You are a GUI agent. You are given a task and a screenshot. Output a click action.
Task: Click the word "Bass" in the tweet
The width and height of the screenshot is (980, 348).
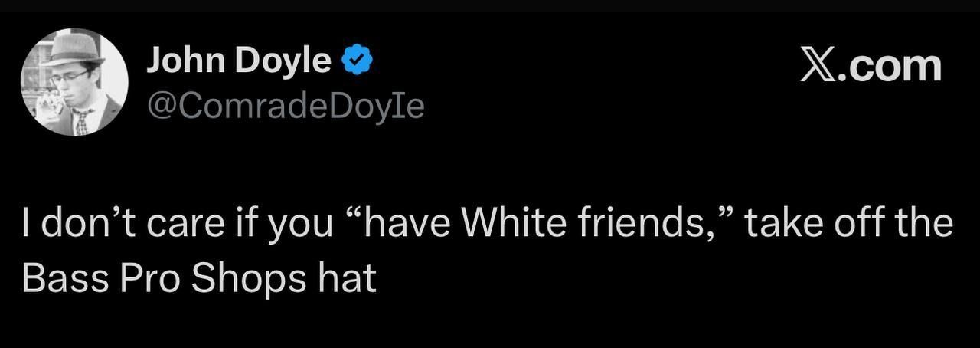click(63, 279)
